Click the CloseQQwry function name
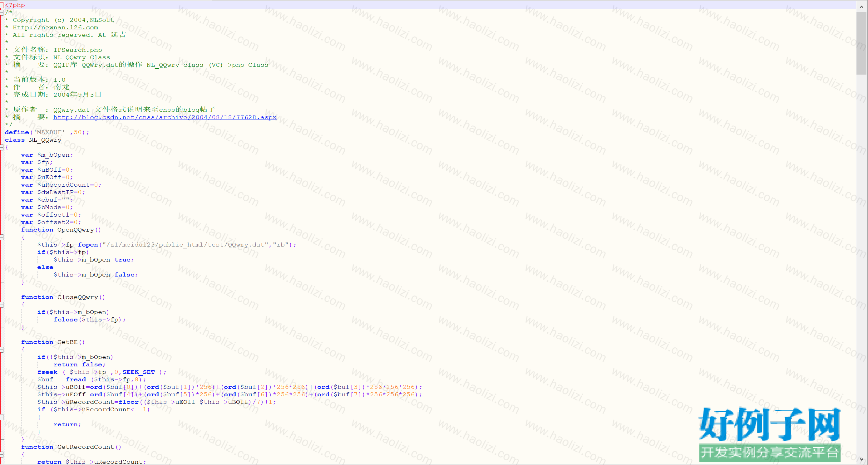Screen dimensions: 868x465 coord(77,297)
